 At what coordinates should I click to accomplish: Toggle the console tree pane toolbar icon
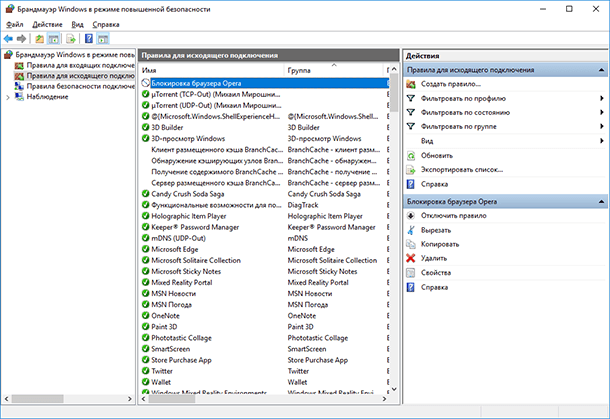(53, 39)
